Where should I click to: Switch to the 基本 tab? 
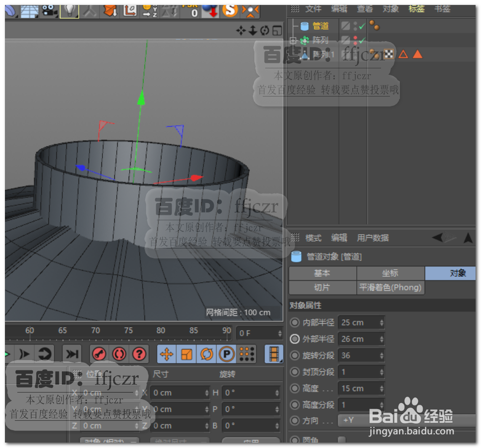pos(323,273)
